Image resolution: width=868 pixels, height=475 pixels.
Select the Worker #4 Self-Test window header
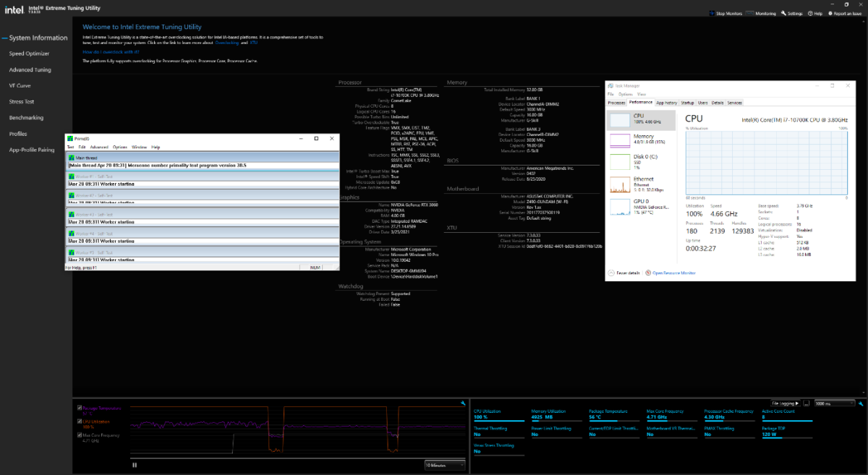202,234
